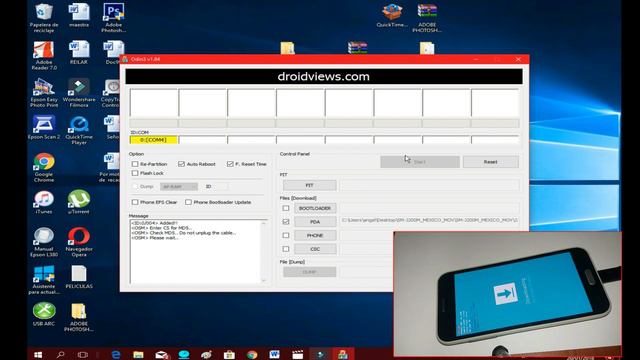Launch QuickTime Player desktop shortcut

tap(79, 130)
